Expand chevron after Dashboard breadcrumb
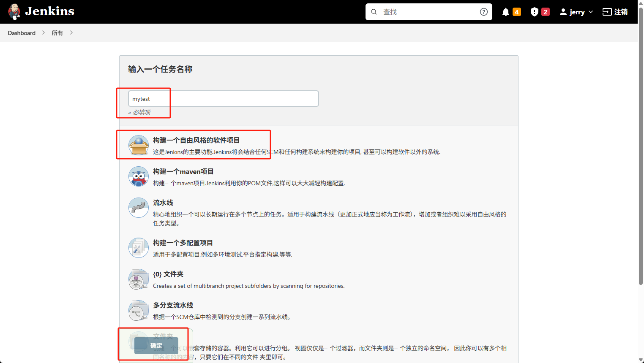 43,33
